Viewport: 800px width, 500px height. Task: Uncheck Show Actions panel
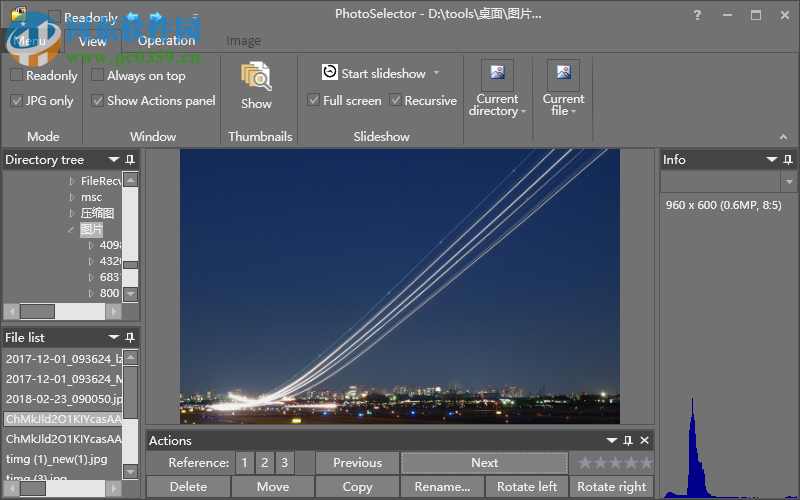tap(97, 101)
